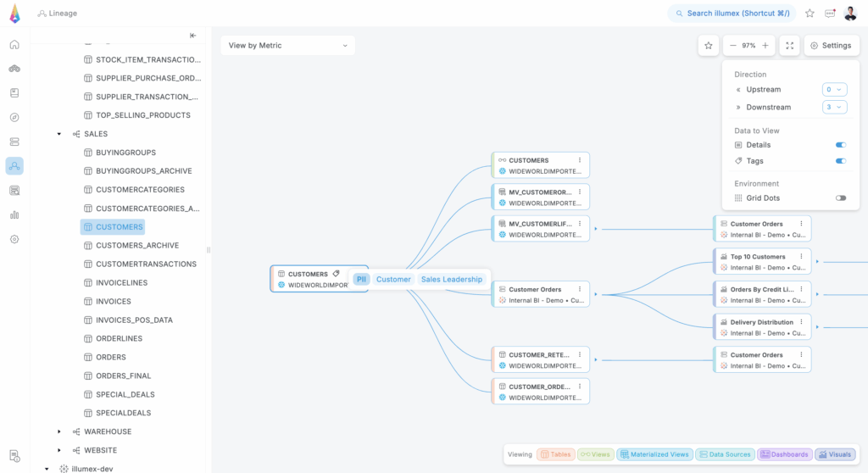Click the Sales Leadership tag
The image size is (868, 473).
451,280
